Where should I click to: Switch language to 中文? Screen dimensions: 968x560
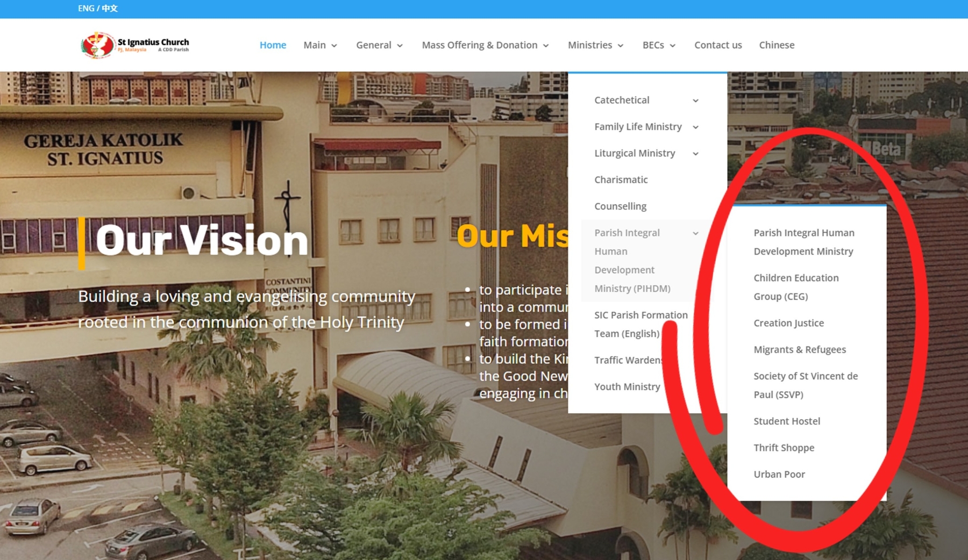click(110, 9)
